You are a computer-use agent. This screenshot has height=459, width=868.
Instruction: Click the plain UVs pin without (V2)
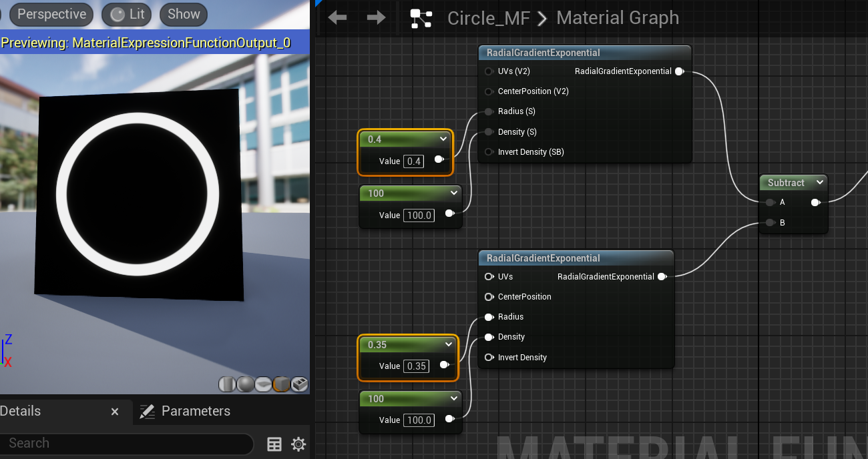pos(489,276)
